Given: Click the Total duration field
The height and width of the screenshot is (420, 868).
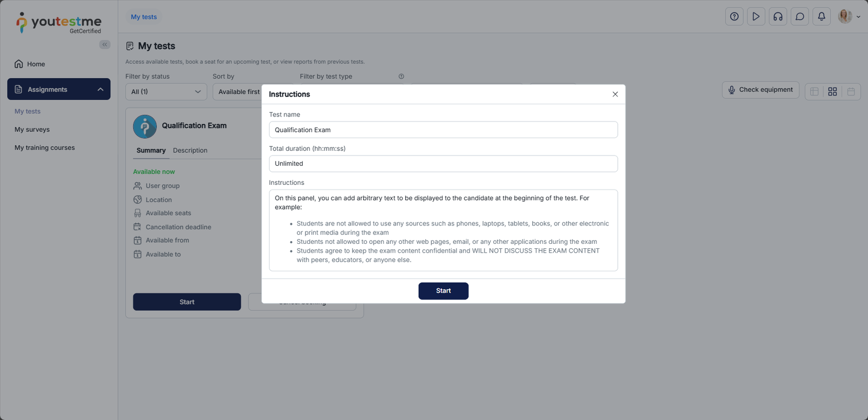Looking at the screenshot, I should click(x=443, y=164).
